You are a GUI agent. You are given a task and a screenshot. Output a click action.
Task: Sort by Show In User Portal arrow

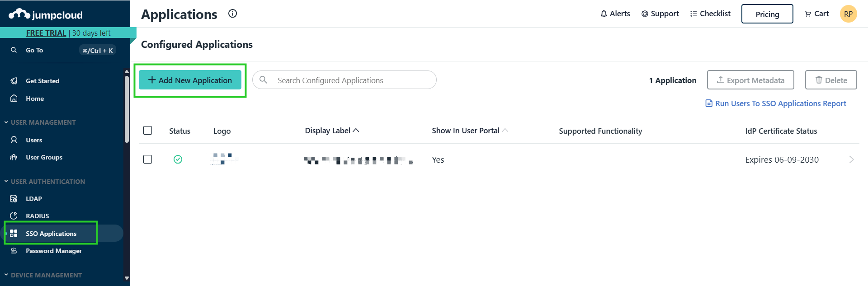(x=505, y=130)
